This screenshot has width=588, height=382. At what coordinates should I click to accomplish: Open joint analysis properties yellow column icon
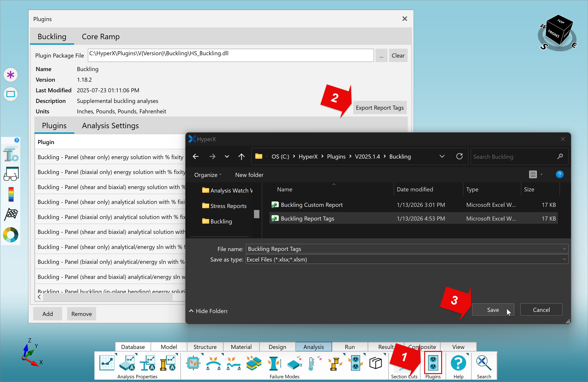coord(168,363)
